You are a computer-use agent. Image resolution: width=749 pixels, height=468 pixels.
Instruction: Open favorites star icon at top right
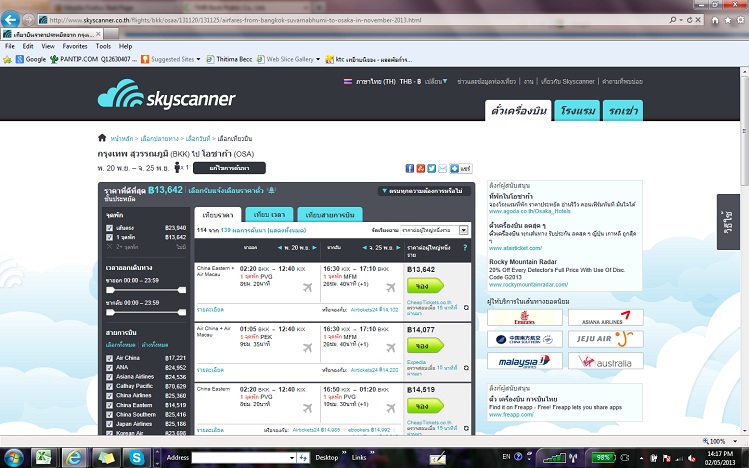728,20
